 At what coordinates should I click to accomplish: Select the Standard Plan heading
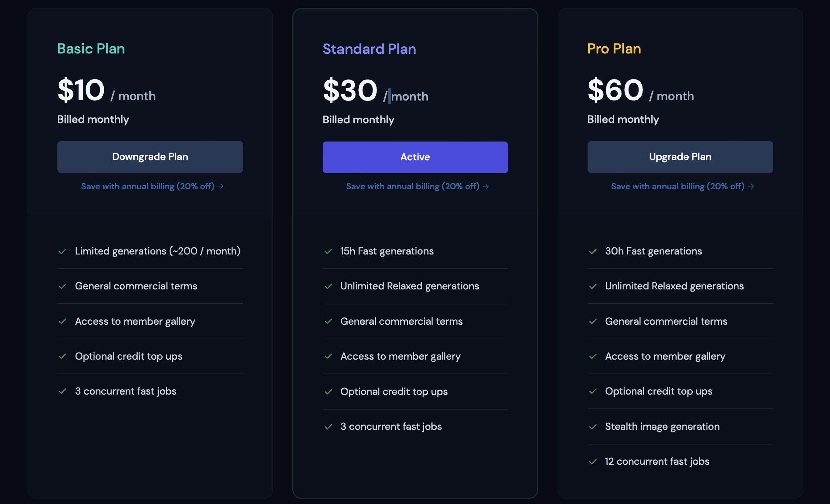369,49
